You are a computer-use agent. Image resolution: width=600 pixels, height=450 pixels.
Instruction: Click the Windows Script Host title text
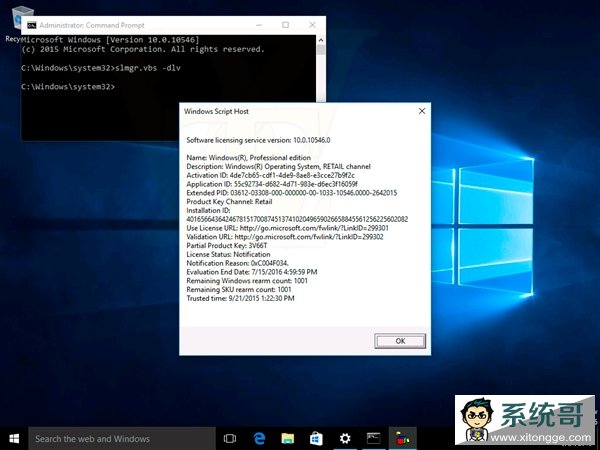pos(216,111)
